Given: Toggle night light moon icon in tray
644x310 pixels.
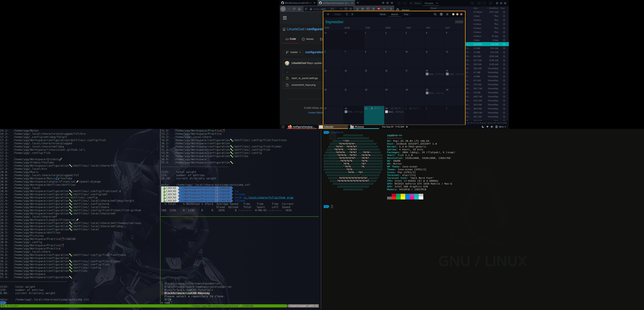Looking at the screenshot, I should click(483, 127).
